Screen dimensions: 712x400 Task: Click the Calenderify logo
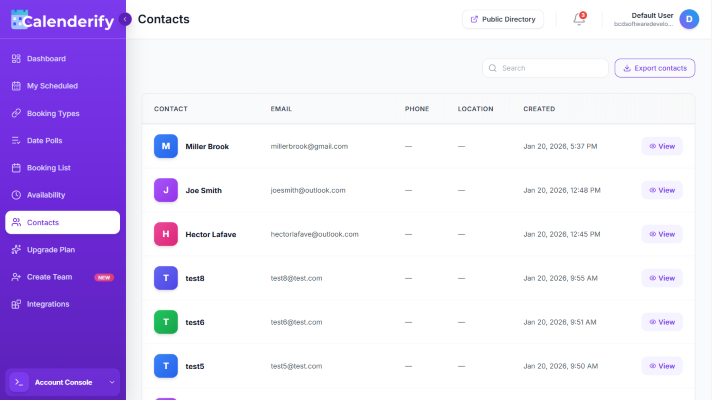[x=60, y=19]
